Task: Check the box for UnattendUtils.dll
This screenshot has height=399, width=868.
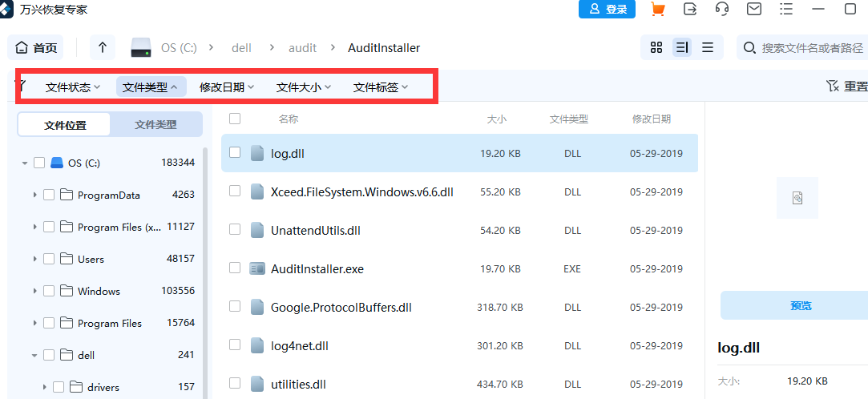Action: [235, 229]
